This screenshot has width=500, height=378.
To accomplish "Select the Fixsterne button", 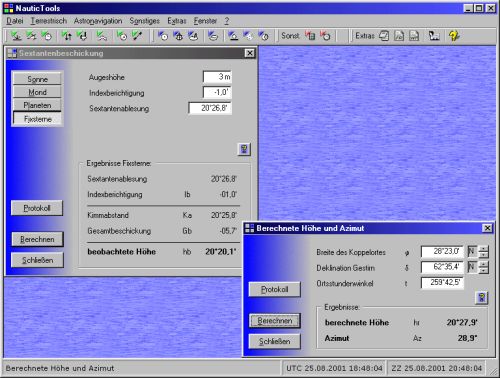I will pyautogui.click(x=37, y=119).
